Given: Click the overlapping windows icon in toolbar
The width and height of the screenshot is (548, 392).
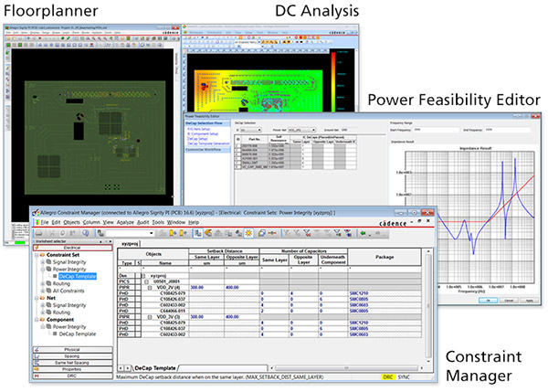Looking at the screenshot, I should (x=261, y=233).
